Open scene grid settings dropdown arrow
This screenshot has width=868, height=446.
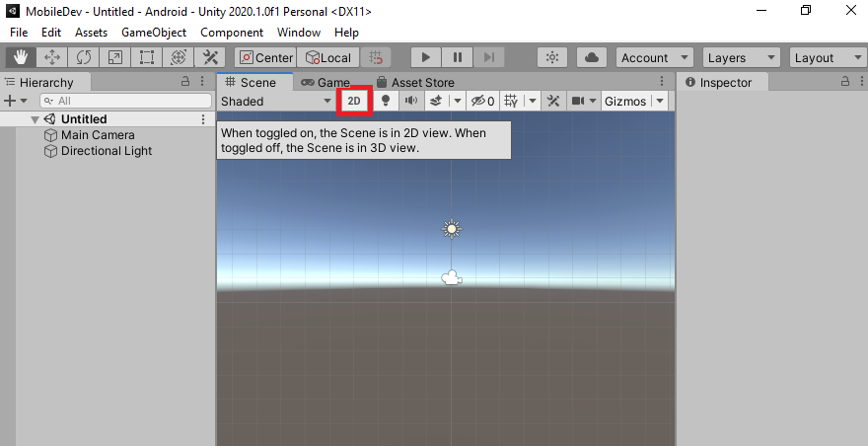(x=533, y=101)
